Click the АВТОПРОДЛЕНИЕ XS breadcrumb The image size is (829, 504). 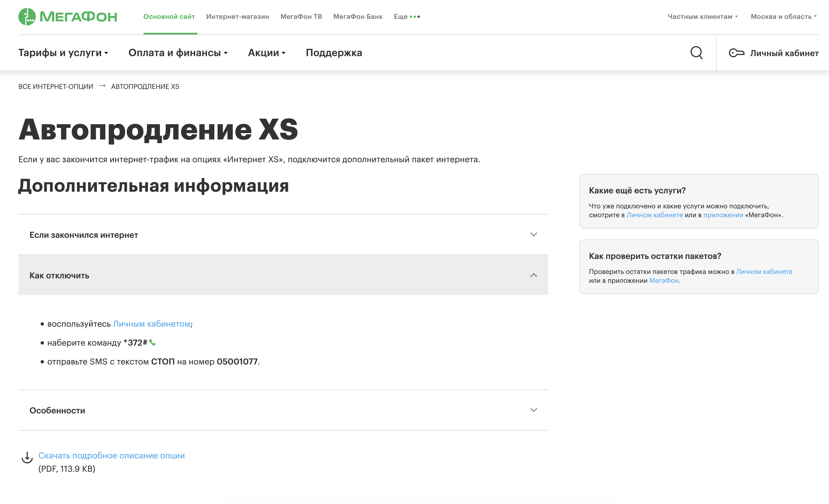point(145,86)
